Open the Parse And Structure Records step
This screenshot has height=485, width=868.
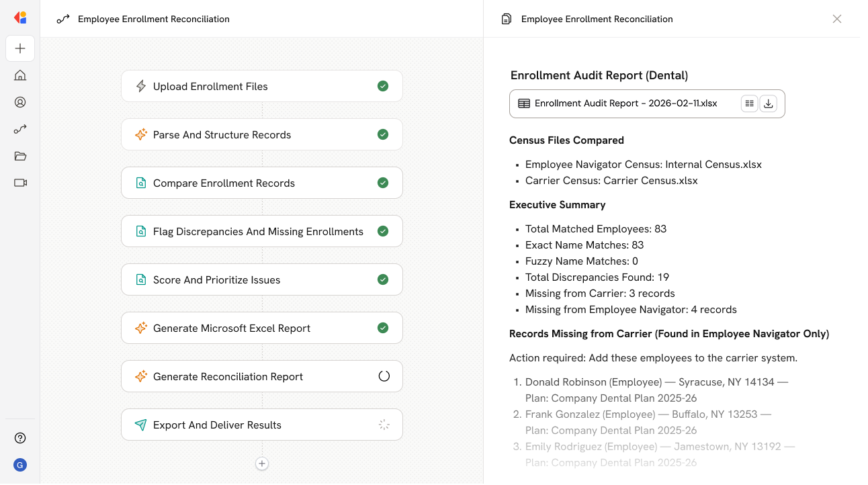[x=261, y=135]
